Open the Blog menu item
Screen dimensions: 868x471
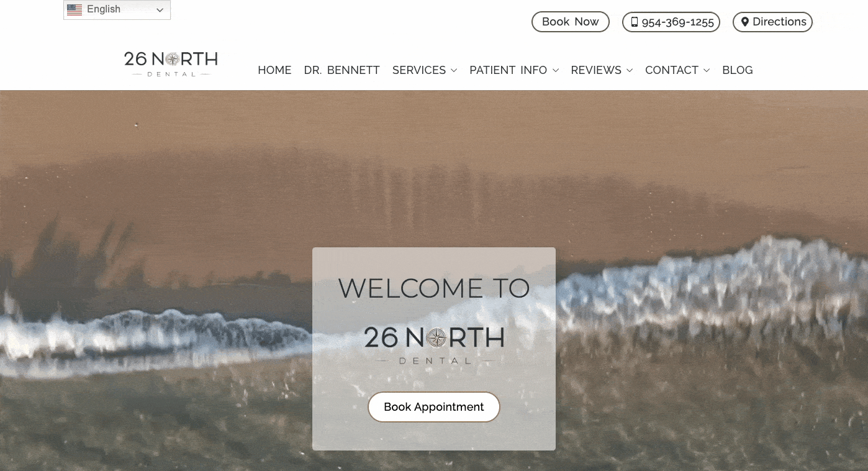738,70
